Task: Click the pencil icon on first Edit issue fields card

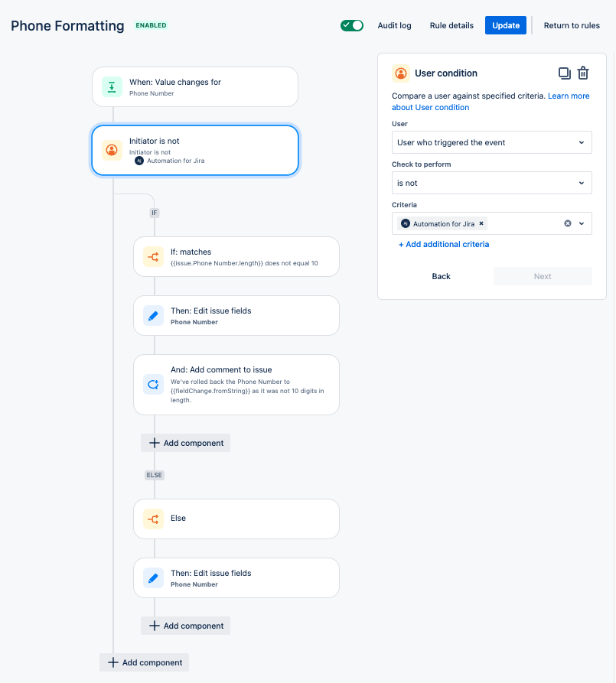Action: [153, 316]
